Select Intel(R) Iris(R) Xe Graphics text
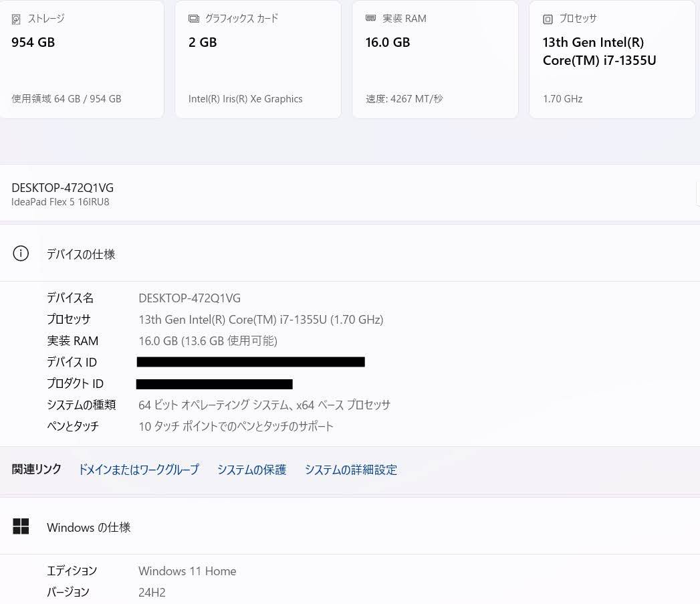This screenshot has height=604, width=700. coord(245,99)
